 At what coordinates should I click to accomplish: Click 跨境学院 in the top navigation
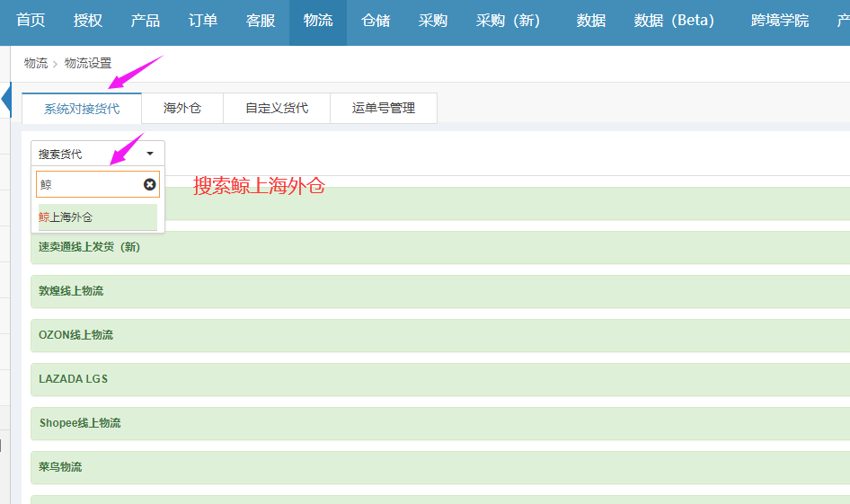pos(780,21)
